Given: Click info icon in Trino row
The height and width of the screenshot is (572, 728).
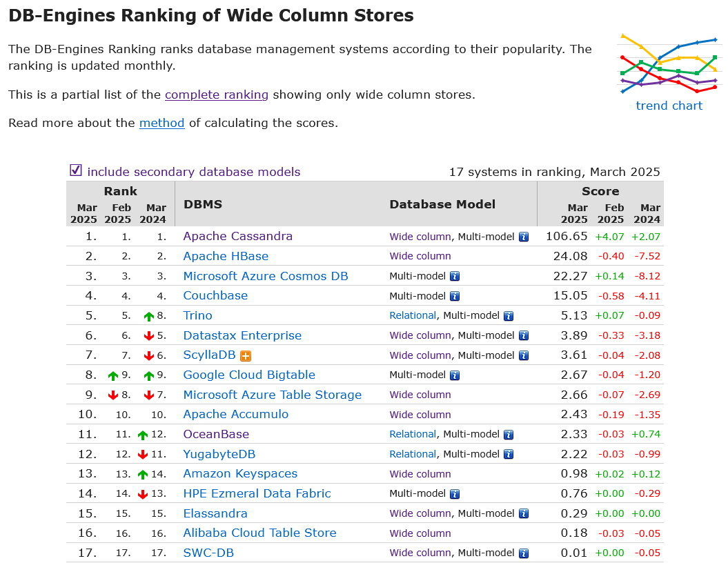Looking at the screenshot, I should tap(509, 316).
